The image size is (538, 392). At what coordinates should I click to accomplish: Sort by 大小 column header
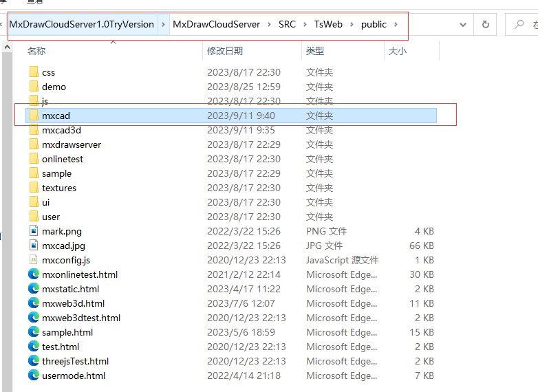click(397, 51)
